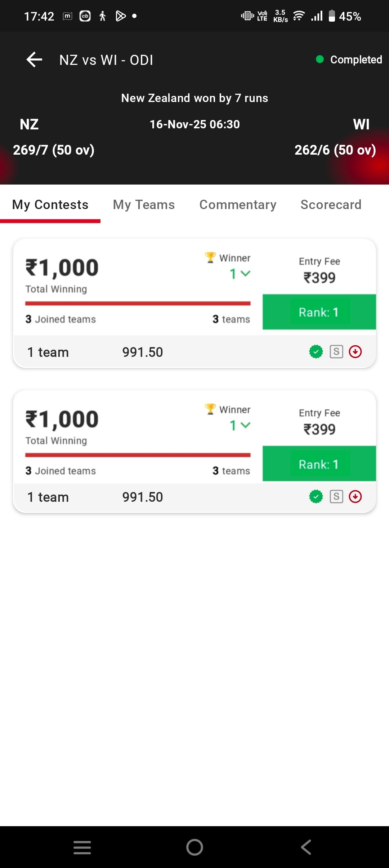Switch to My Teams tab

(144, 205)
